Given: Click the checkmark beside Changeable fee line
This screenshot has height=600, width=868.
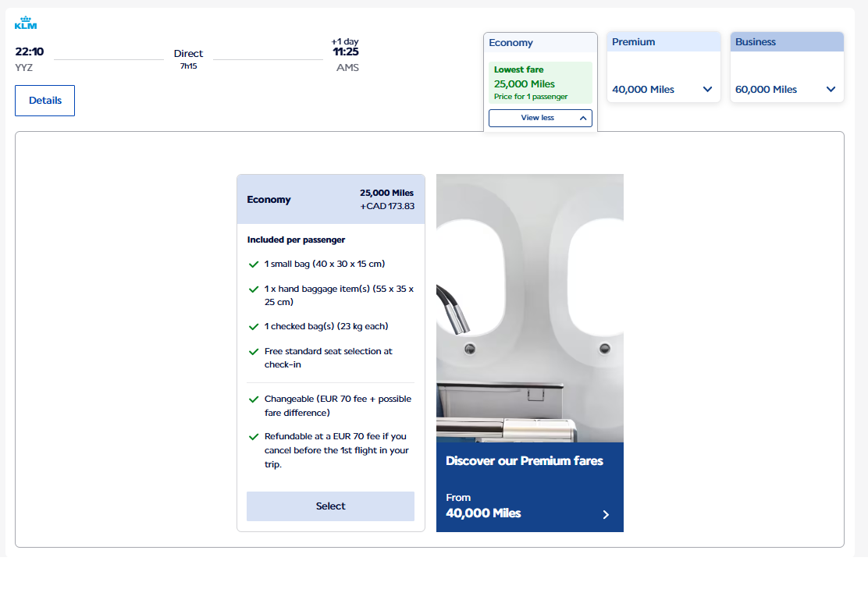Looking at the screenshot, I should pos(253,399).
